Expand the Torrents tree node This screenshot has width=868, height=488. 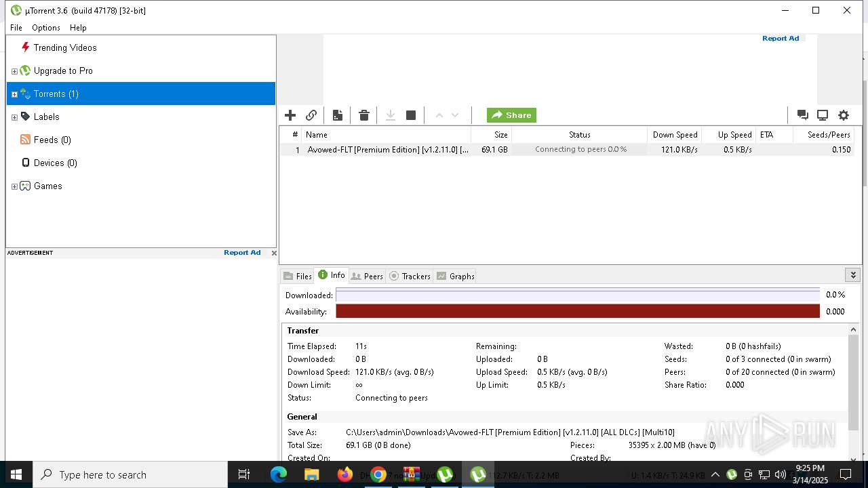(x=14, y=94)
